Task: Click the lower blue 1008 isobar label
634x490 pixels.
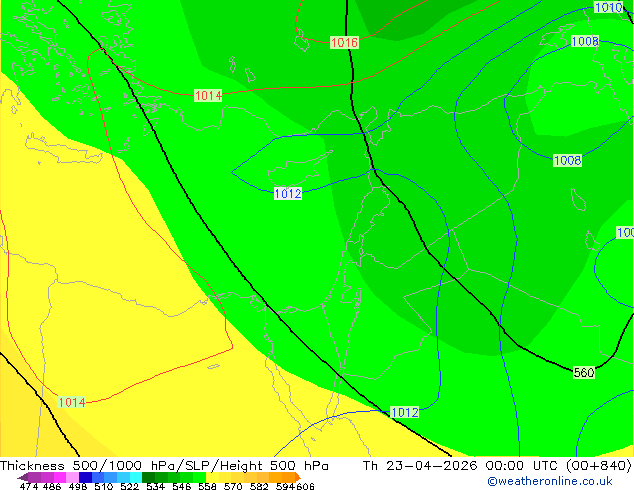Action: (x=567, y=161)
